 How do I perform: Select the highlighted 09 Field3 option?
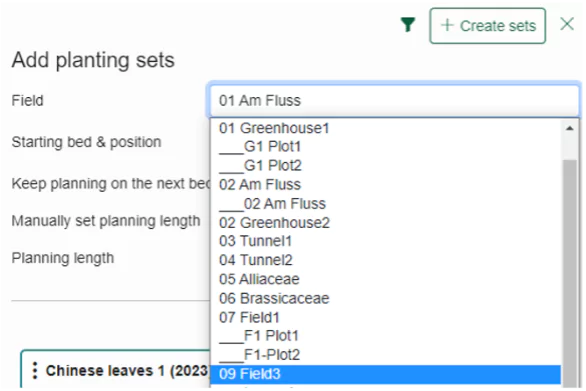[x=386, y=374]
